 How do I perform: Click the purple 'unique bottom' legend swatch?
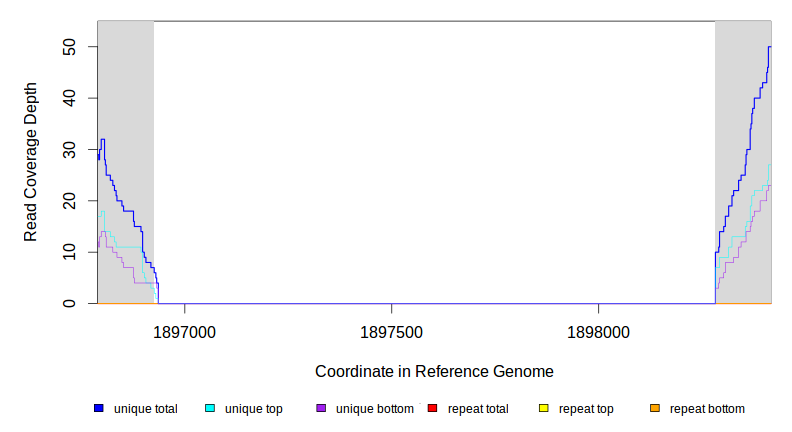[321, 409]
